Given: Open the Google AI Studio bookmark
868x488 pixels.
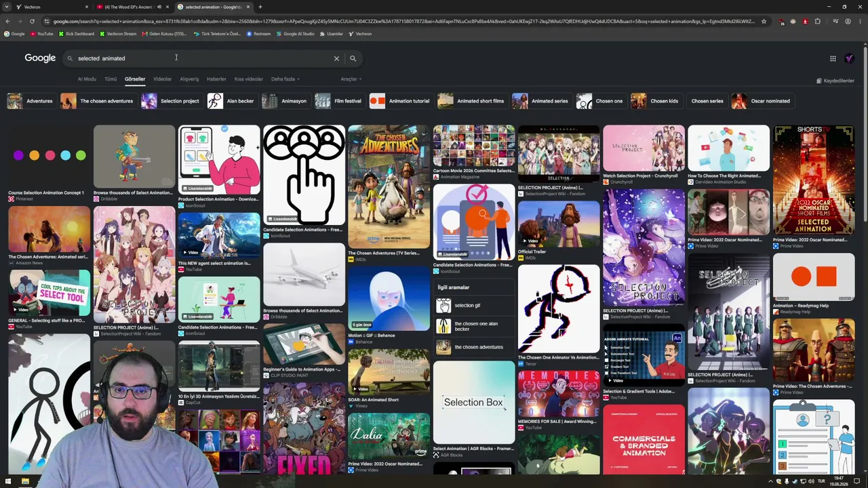Looking at the screenshot, I should (x=295, y=33).
